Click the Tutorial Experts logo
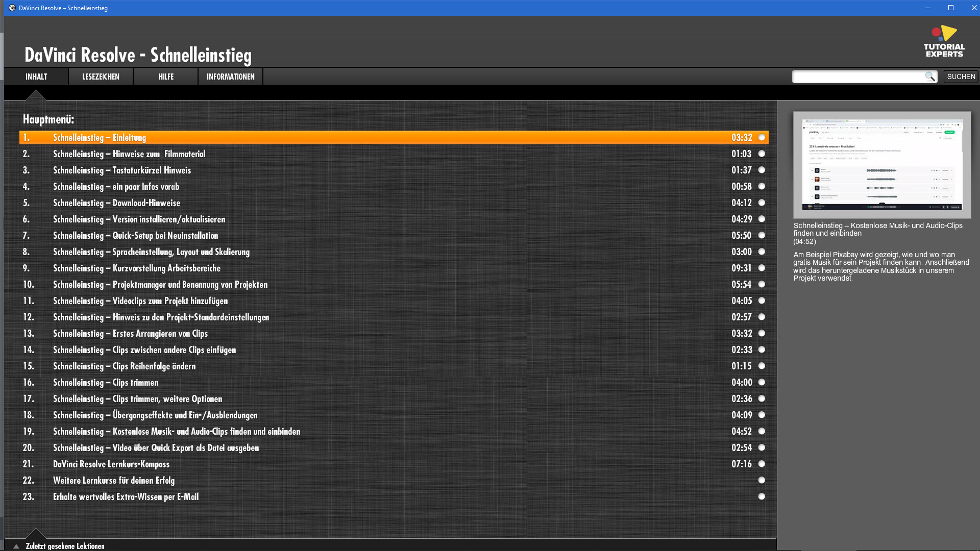 [x=944, y=41]
